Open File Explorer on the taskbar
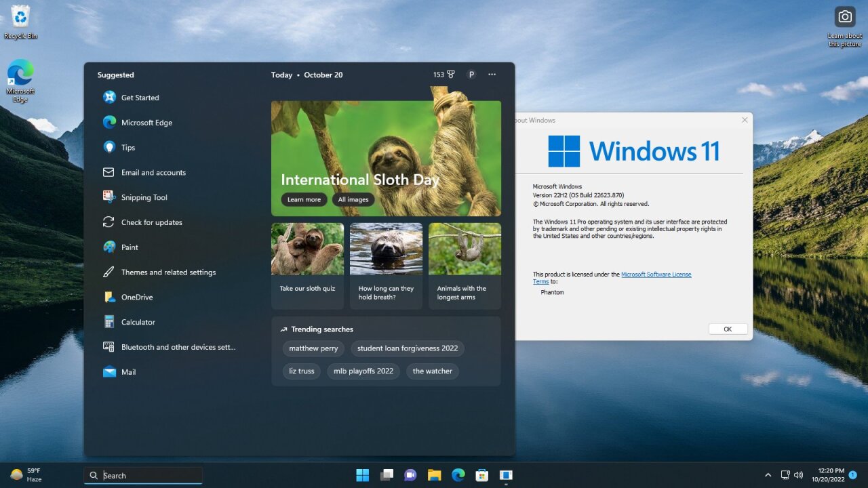Screen dimensions: 868x488 tap(435, 475)
